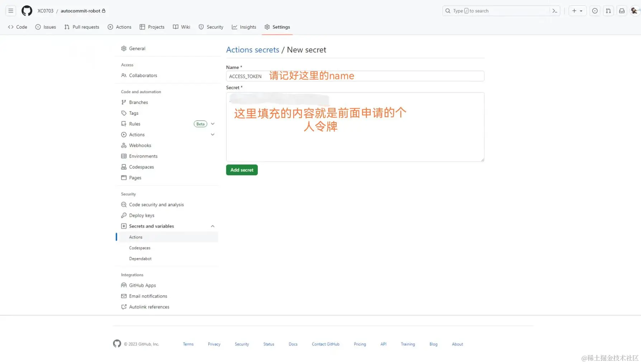Open Collaborators settings page
The height and width of the screenshot is (364, 641).
[x=167, y=75]
